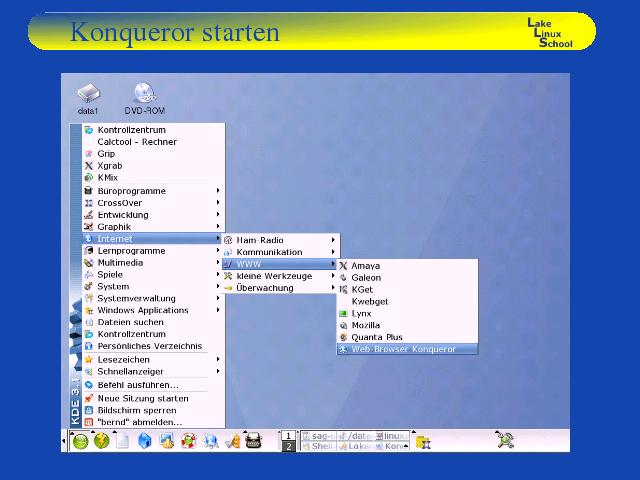Start Galeon browser
Screen dimensions: 640x480
[x=407, y=278]
